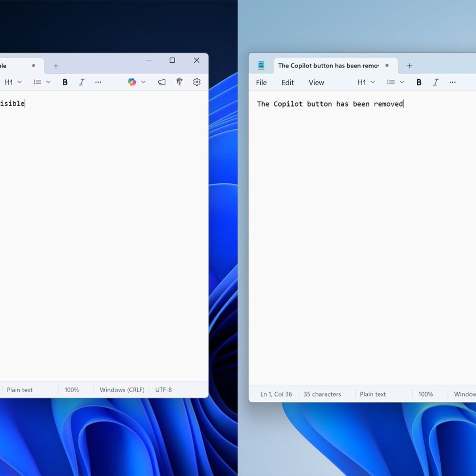The width and height of the screenshot is (476, 476).
Task: Toggle bold formatting in the left Notepad window
Action: 65,82
